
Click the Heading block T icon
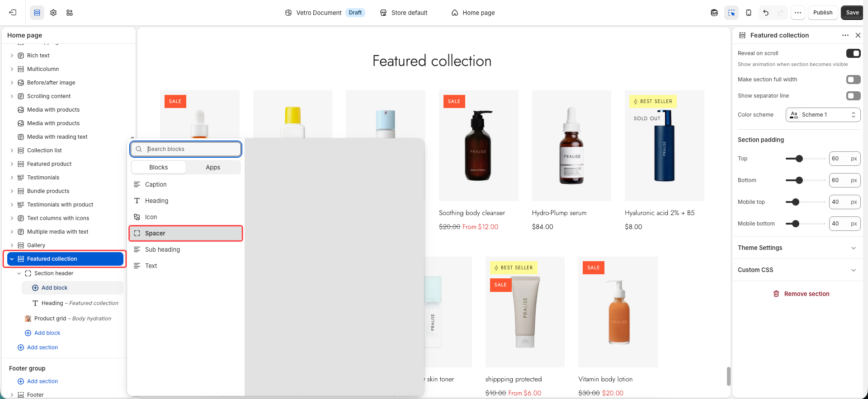[x=137, y=201]
